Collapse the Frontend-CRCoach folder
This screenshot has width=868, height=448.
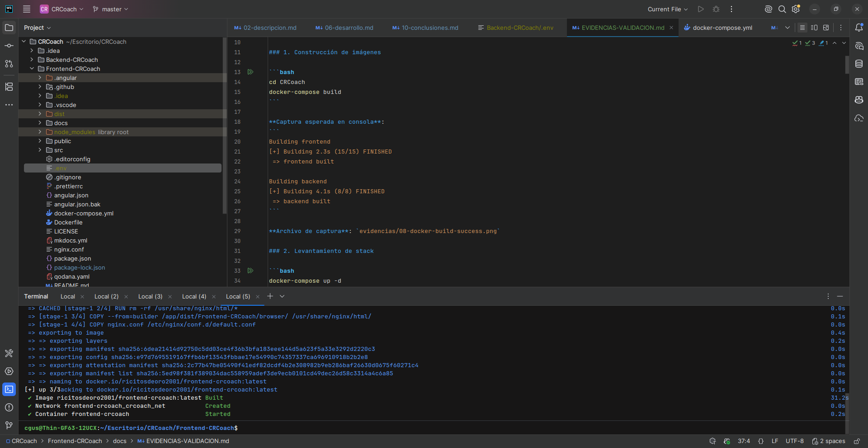coord(32,69)
